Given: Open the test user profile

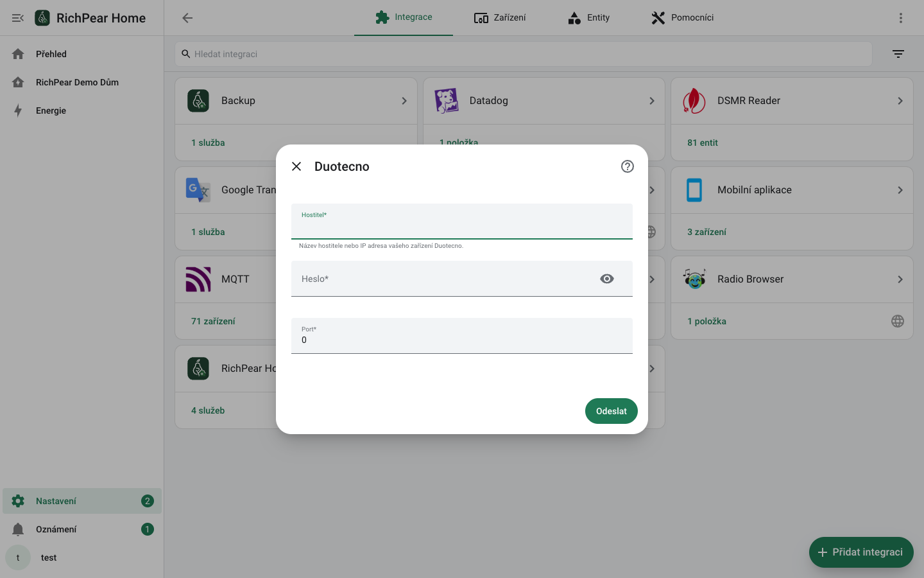Looking at the screenshot, I should click(82, 557).
